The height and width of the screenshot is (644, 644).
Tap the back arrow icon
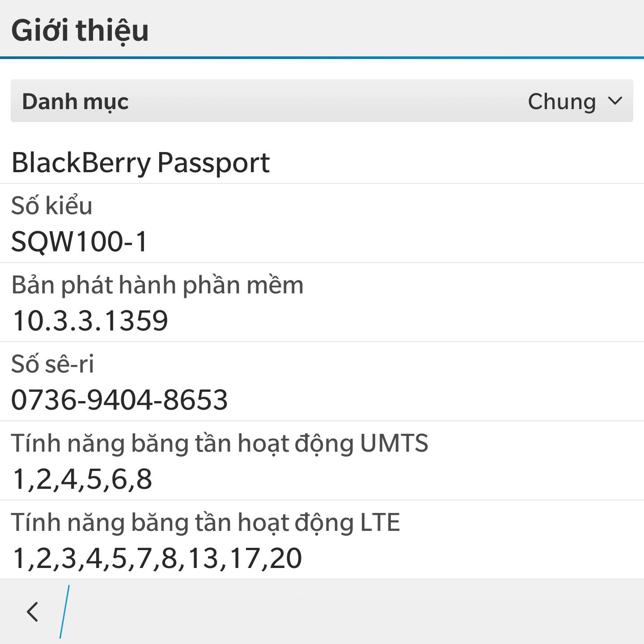pos(32,612)
